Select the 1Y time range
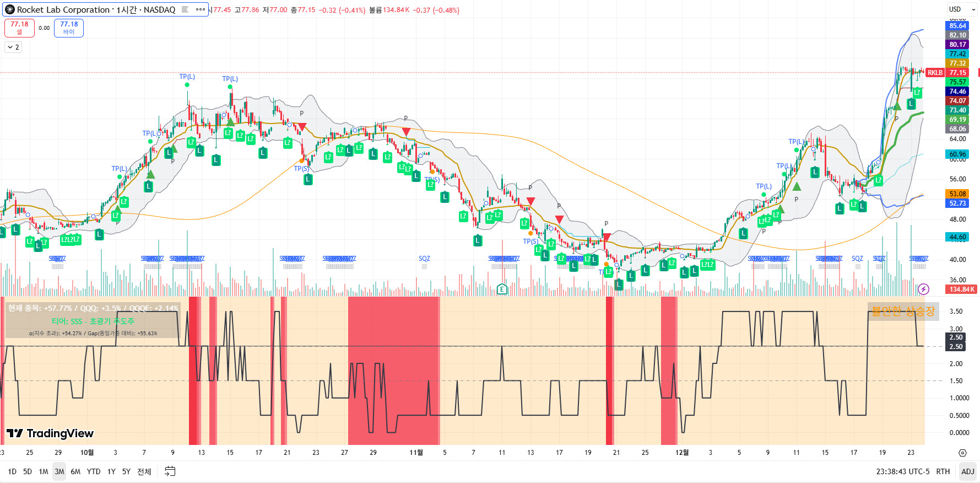This screenshot has width=980, height=483. [x=111, y=471]
